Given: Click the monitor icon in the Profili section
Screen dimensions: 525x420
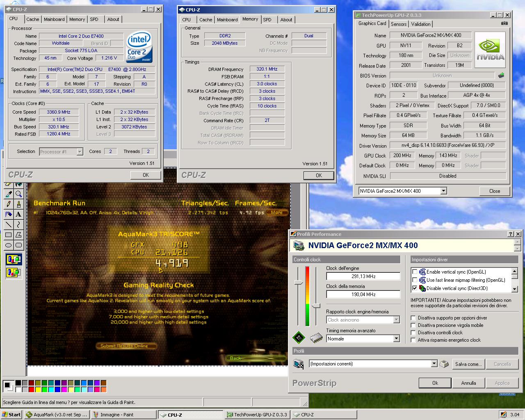Looking at the screenshot, I should click(299, 364).
